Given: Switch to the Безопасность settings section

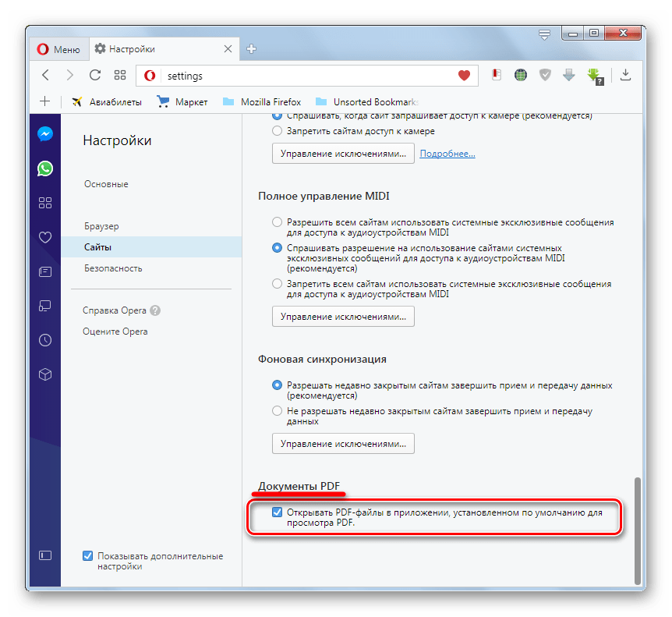Looking at the screenshot, I should click(x=113, y=268).
